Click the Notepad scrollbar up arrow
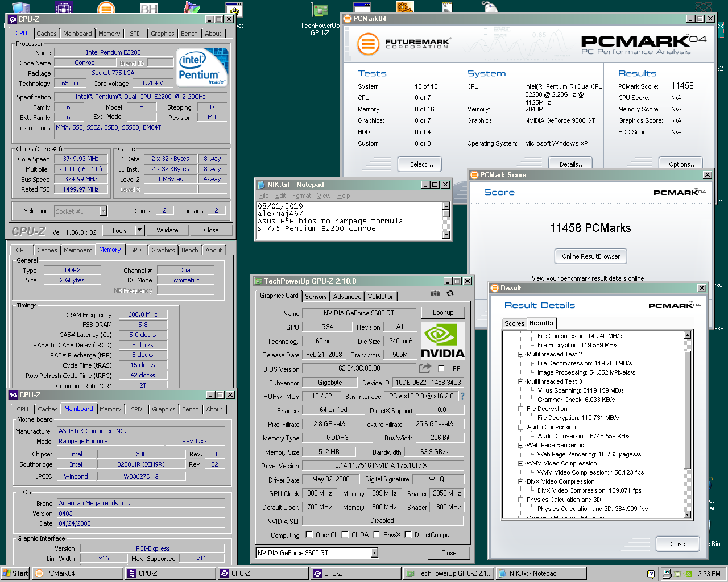The height and width of the screenshot is (582, 728). [446, 206]
